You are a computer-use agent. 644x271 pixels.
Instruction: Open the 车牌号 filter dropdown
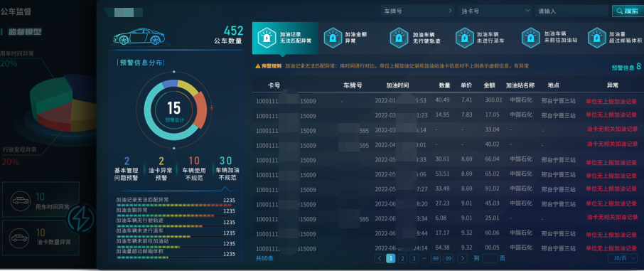pyautogui.click(x=417, y=11)
